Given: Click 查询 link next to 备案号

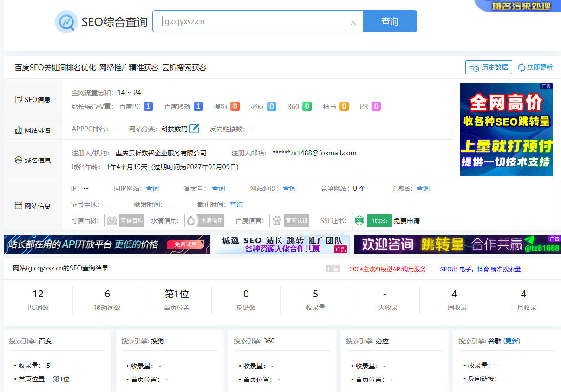Looking at the screenshot, I should tap(218, 188).
